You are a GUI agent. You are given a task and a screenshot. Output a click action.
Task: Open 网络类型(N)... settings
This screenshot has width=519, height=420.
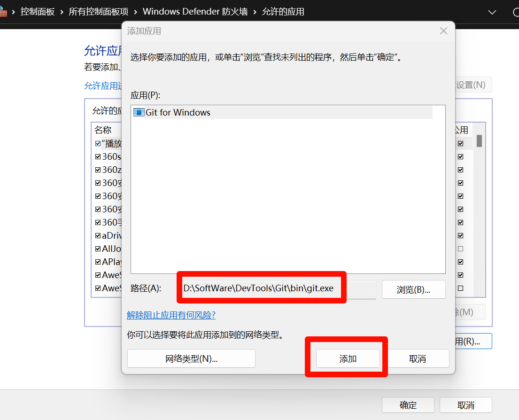click(191, 358)
